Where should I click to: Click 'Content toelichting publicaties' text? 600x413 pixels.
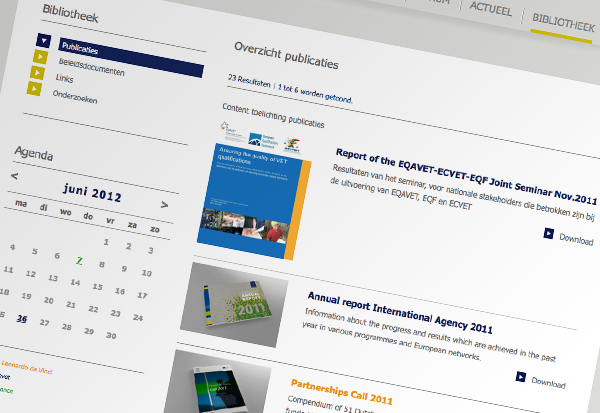click(x=273, y=116)
